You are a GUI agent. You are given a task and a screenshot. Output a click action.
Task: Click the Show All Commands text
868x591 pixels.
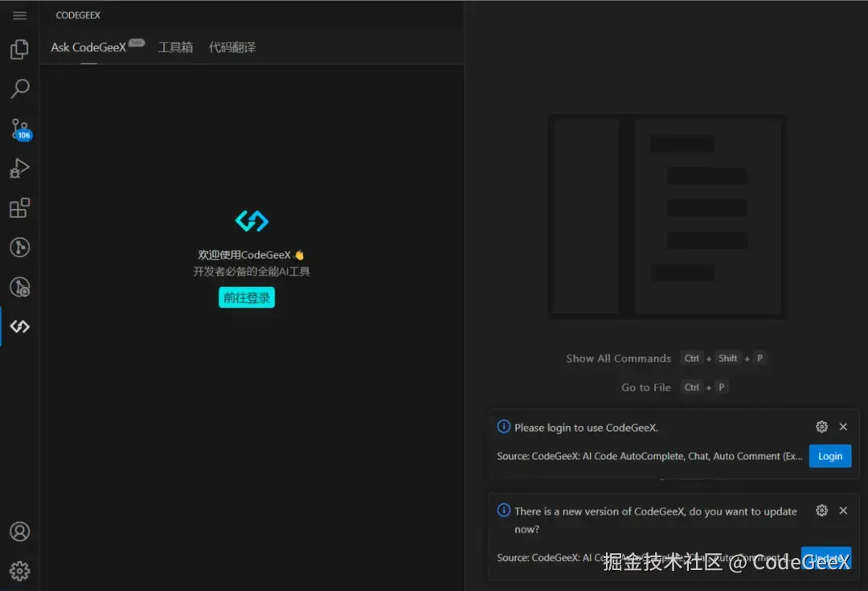click(618, 359)
